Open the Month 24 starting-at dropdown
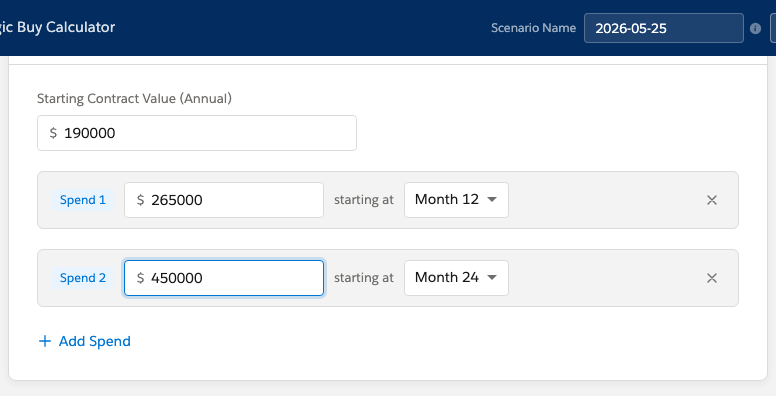 point(456,278)
